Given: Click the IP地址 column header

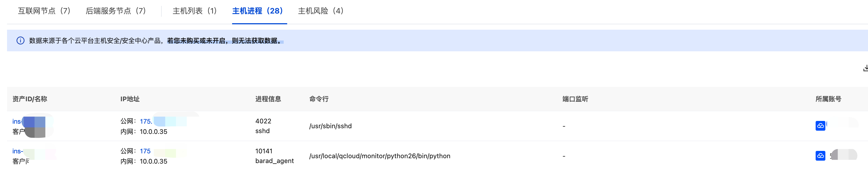Looking at the screenshot, I should click(x=130, y=99).
